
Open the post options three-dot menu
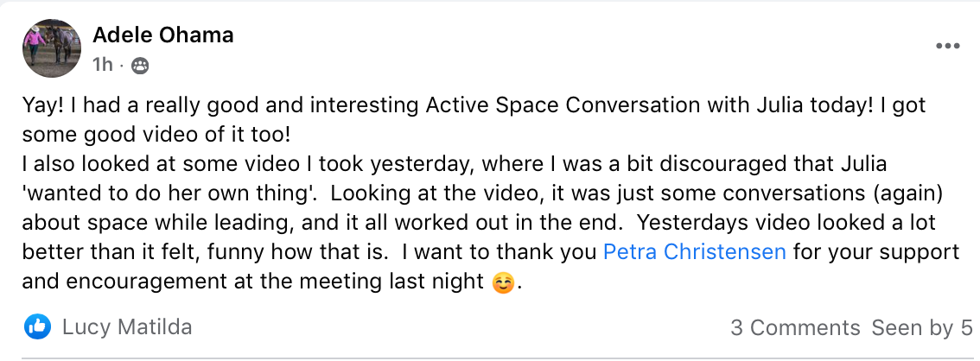coord(948,46)
